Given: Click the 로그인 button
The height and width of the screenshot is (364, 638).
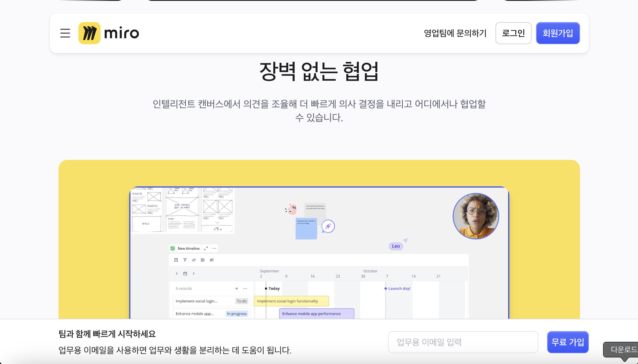Looking at the screenshot, I should coord(513,33).
